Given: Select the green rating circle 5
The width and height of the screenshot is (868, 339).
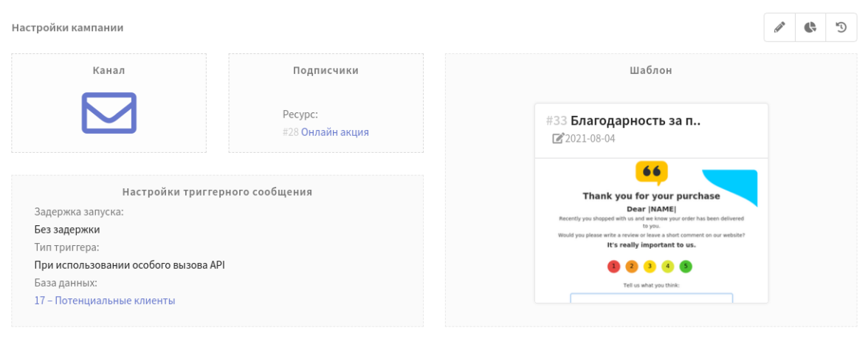Looking at the screenshot, I should 686,266.
